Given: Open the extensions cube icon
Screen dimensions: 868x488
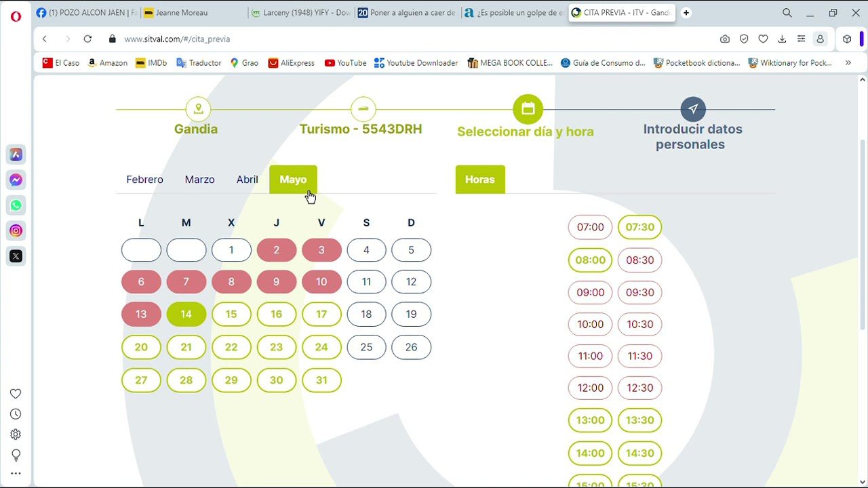Looking at the screenshot, I should click(x=847, y=39).
